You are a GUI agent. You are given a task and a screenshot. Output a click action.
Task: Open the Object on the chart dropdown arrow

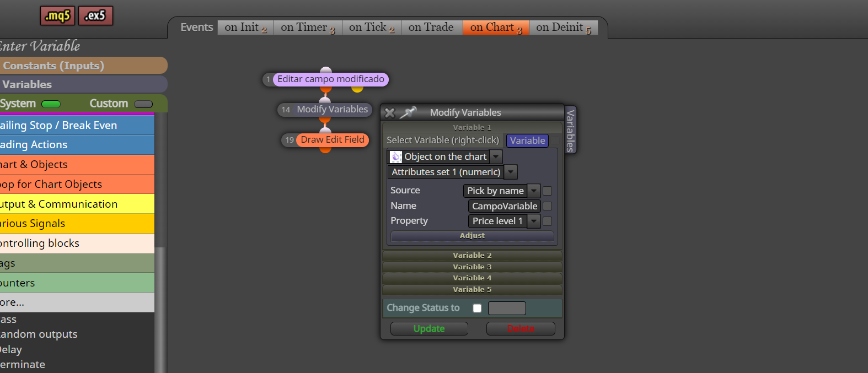pyautogui.click(x=496, y=157)
